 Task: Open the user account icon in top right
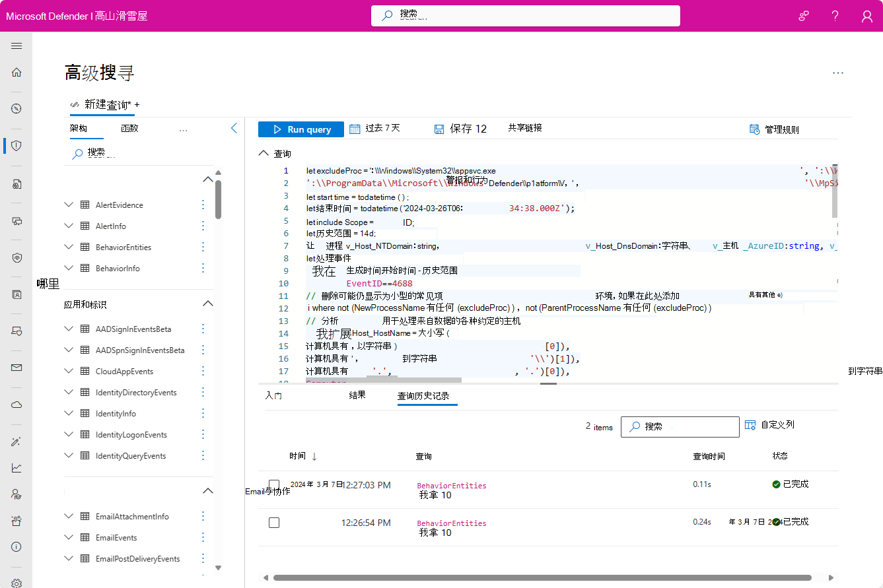tap(866, 16)
